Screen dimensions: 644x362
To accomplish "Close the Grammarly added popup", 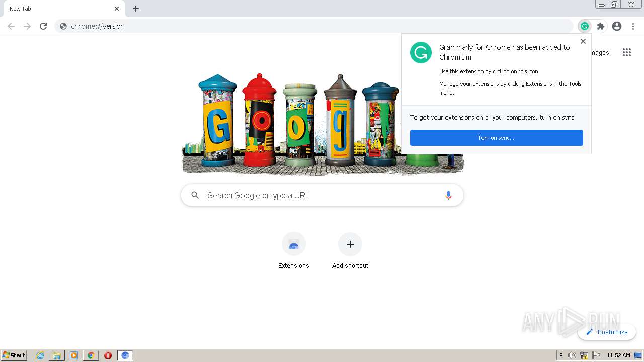I will click(583, 41).
